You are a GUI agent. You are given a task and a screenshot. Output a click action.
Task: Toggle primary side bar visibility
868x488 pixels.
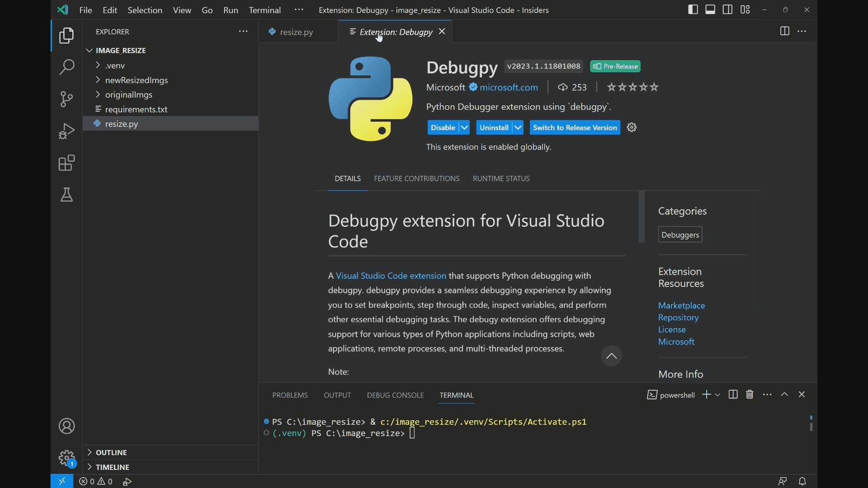pos(693,9)
